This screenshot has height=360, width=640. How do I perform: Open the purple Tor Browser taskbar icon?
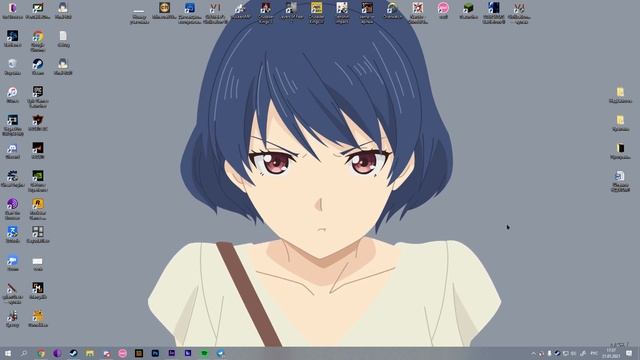(57, 353)
